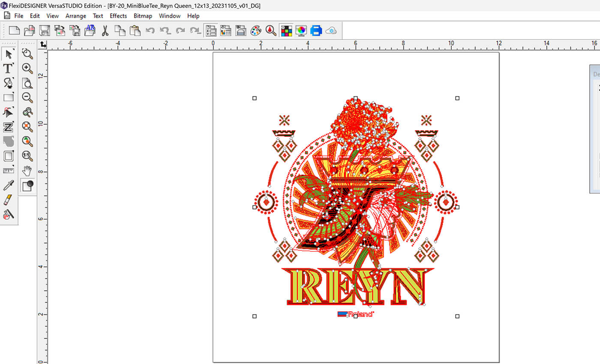The width and height of the screenshot is (600, 364).
Task: Open the View menu
Action: 52,16
